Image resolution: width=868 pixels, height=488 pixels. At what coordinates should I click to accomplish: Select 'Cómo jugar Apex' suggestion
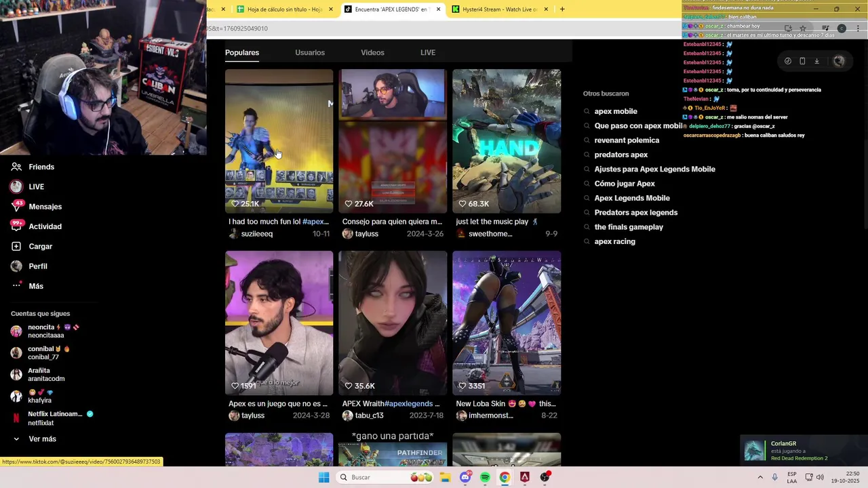(625, 184)
